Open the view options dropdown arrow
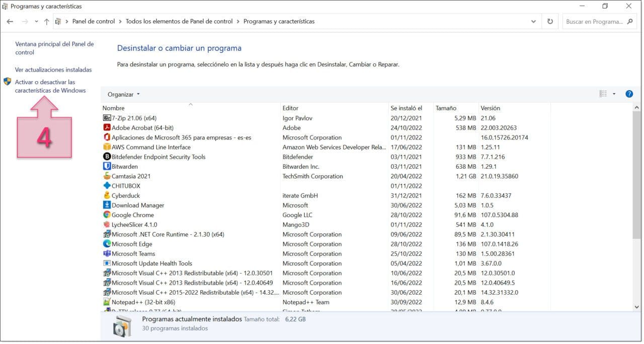Screen dimensions: 644x344 (614, 94)
